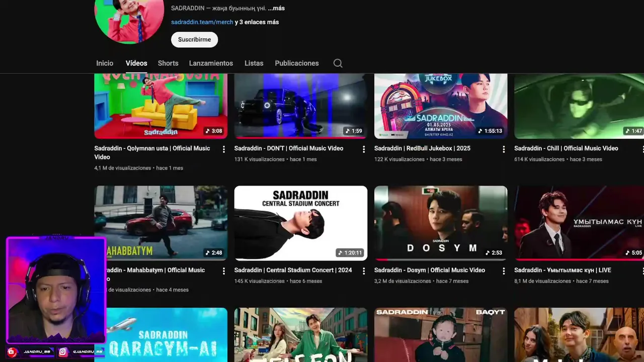Viewport: 644px width, 362px height.
Task: Click the Instagram icon in streamer overlay
Action: (63, 352)
